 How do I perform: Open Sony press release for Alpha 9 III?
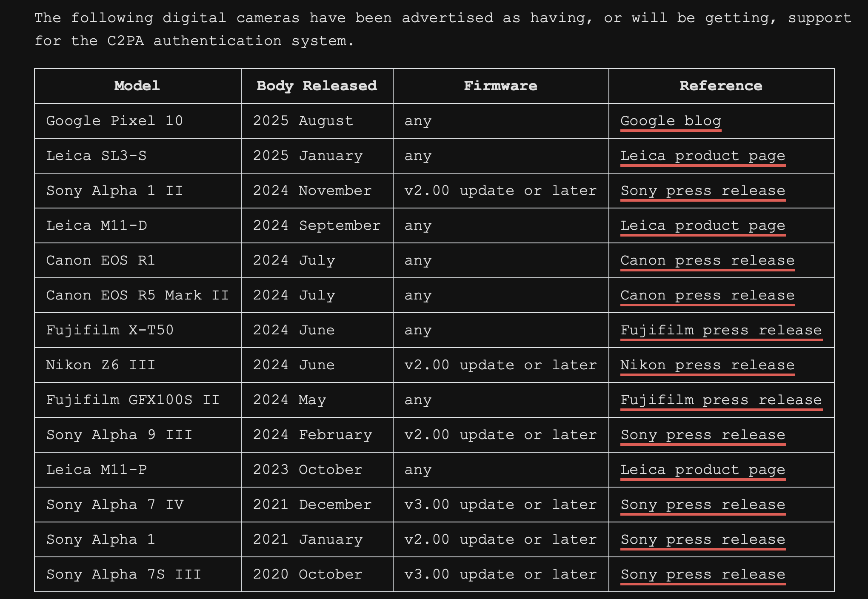(x=702, y=435)
